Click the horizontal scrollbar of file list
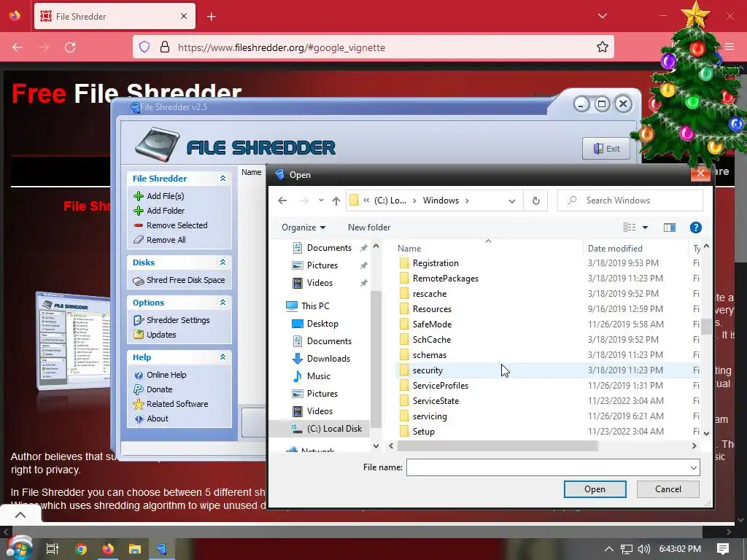The height and width of the screenshot is (560, 747). pos(498,446)
